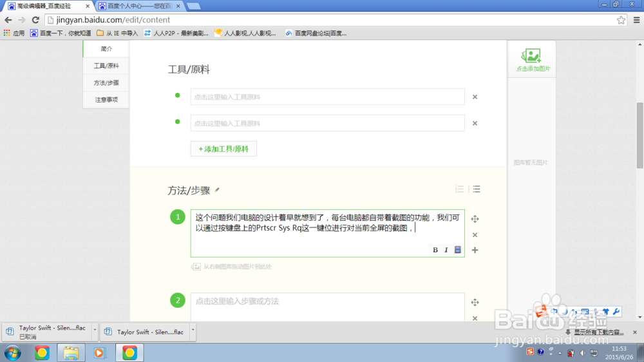This screenshot has width=644, height=362.
Task: Open 百度网盘论坛 bookmark
Action: click(316, 33)
